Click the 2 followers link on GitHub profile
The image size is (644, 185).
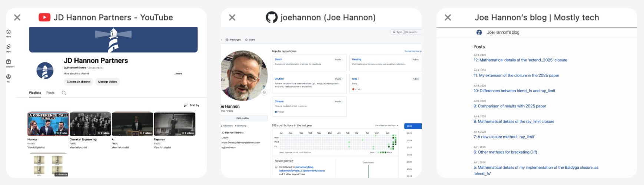point(227,126)
